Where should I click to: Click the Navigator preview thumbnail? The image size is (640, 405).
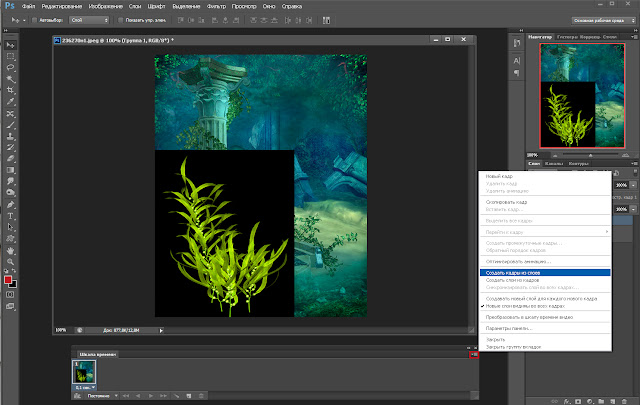coord(582,96)
